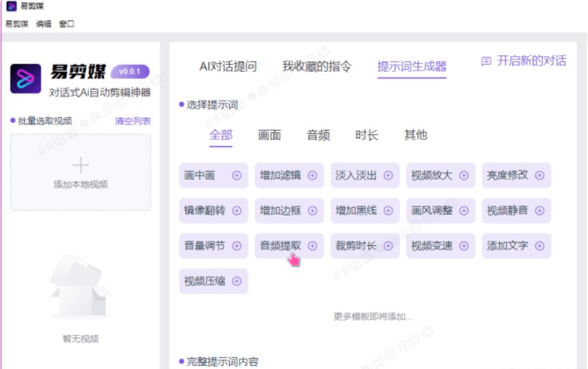Screen dimensions: 588x369
Task: Click 视频放大 prompt label
Action: 431,176
